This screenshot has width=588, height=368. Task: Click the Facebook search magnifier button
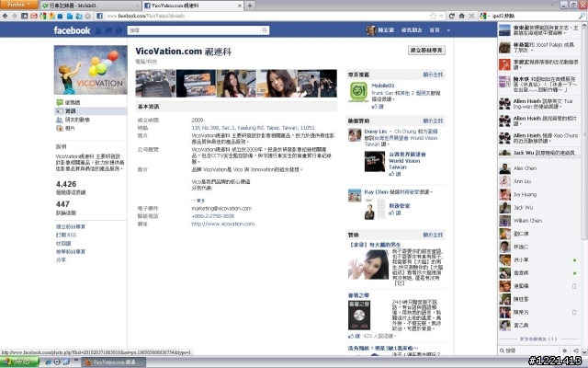(265, 30)
